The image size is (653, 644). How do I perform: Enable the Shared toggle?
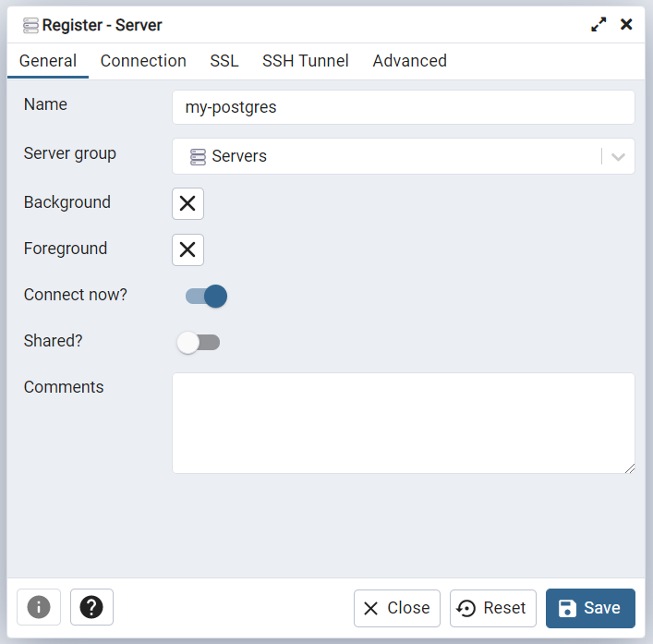[x=199, y=343]
